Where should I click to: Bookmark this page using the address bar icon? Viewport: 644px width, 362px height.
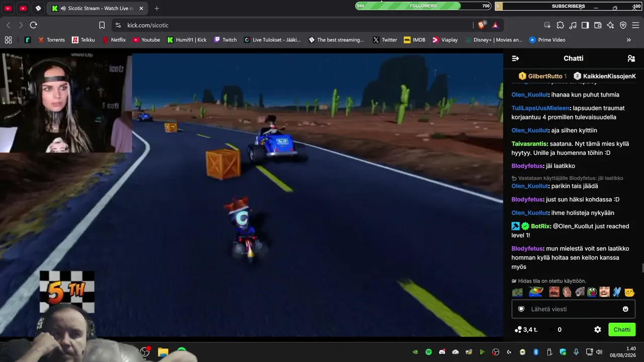[102, 25]
